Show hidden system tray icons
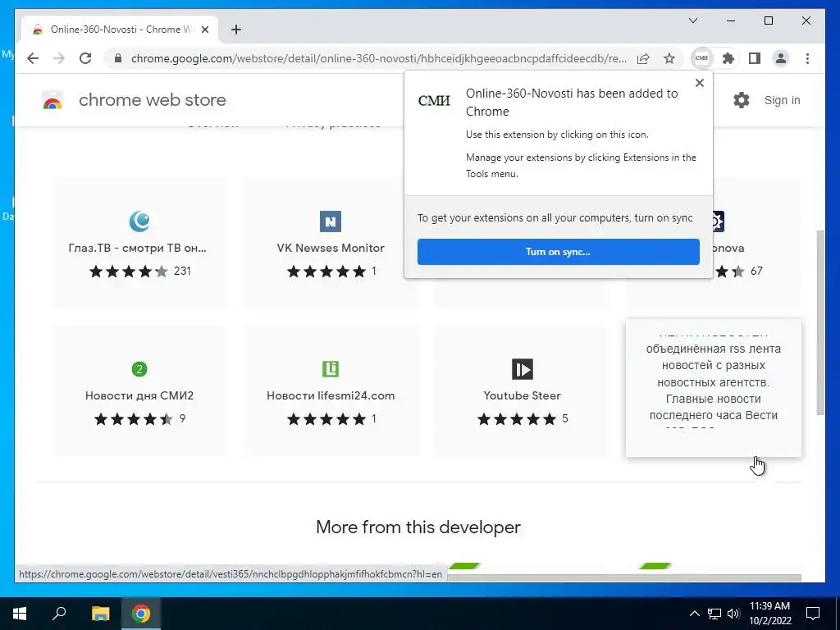 (x=694, y=614)
